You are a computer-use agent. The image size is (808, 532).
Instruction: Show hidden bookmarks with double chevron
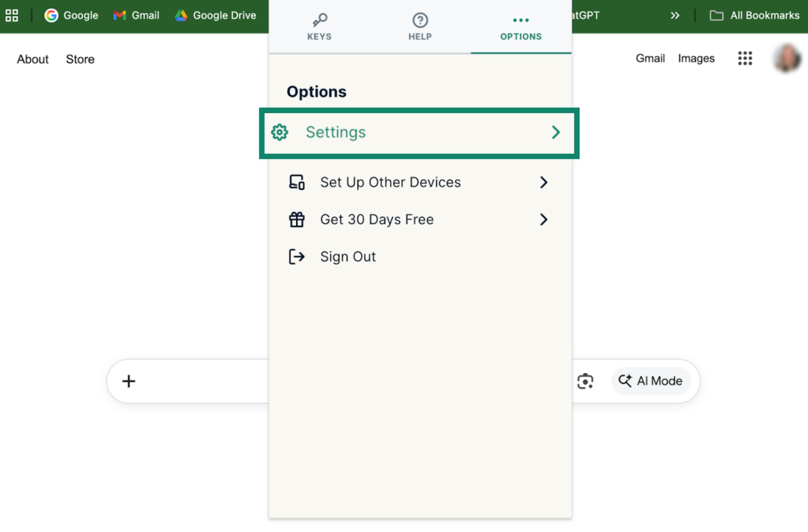tap(675, 16)
